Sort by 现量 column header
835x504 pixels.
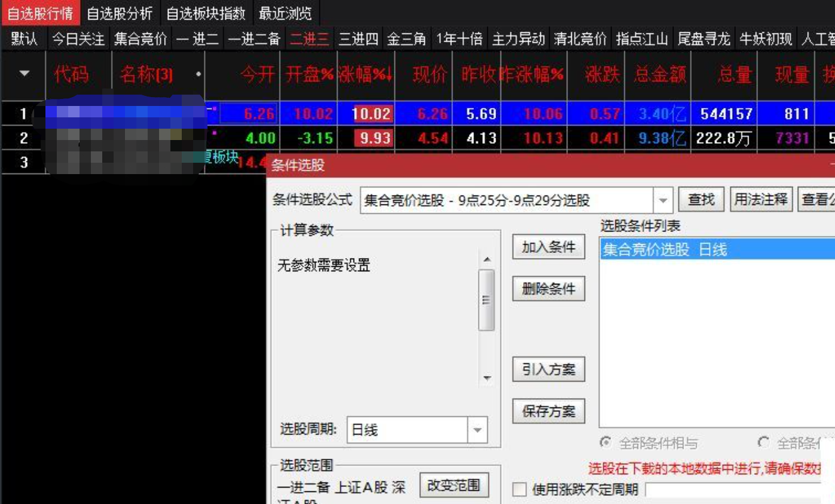pyautogui.click(x=791, y=75)
